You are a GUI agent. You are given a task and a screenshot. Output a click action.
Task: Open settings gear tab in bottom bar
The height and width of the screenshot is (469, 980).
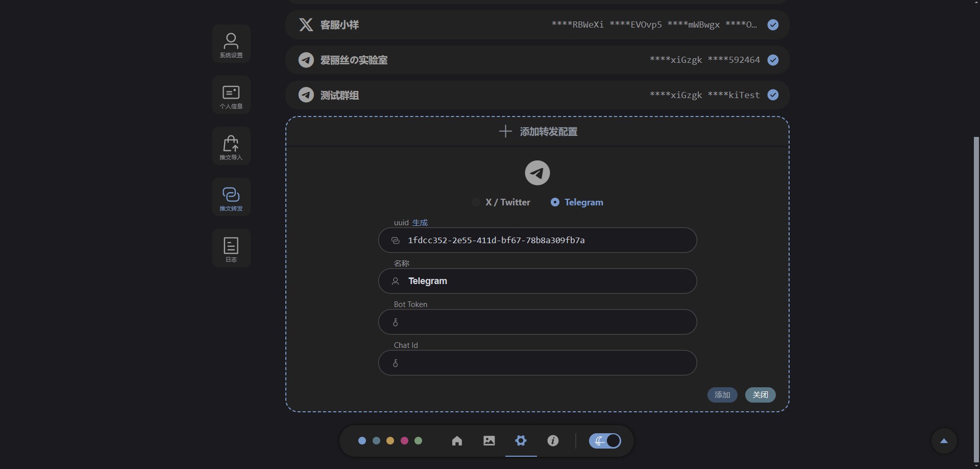tap(521, 441)
